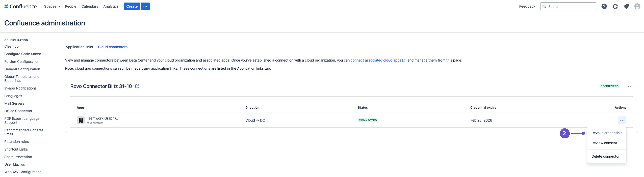The height and width of the screenshot is (177, 644).
Task: Open administration settings gear icon
Action: click(615, 6)
